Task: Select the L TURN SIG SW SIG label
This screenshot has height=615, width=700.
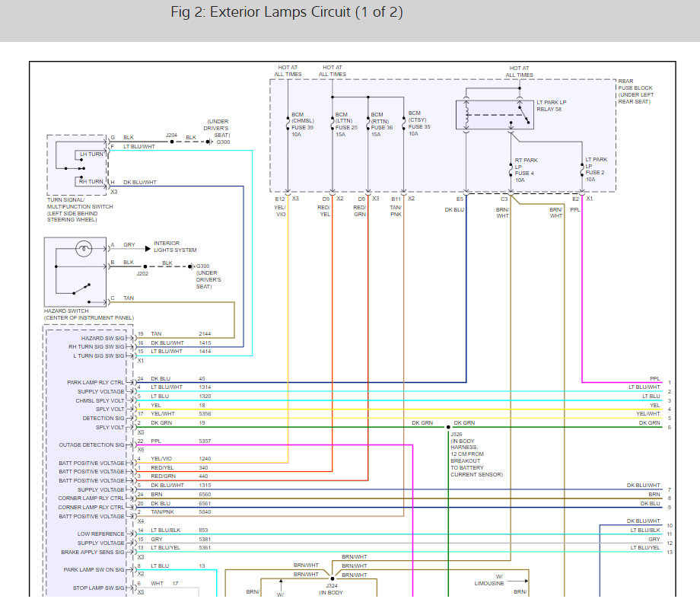Action: click(x=99, y=356)
